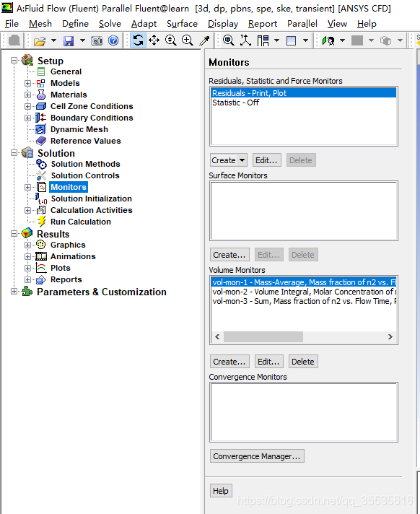Click Create... under Volume Monitors
420x514 pixels.
pos(229,362)
